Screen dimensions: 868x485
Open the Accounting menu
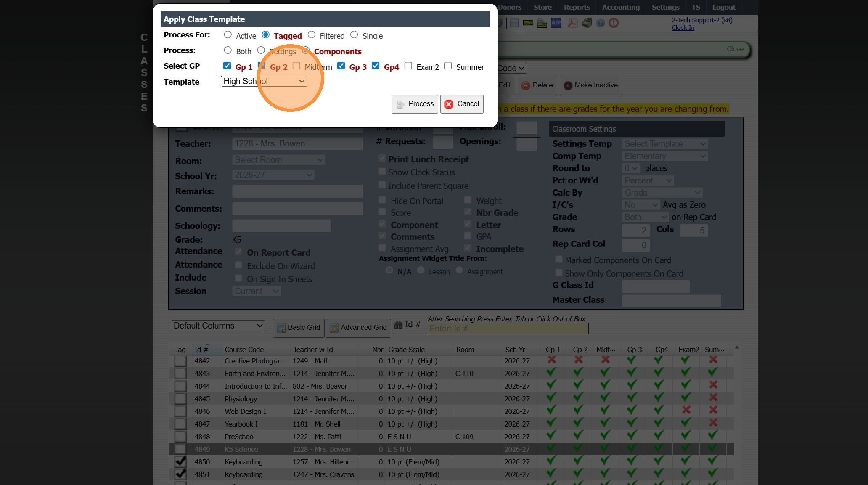[x=621, y=7]
